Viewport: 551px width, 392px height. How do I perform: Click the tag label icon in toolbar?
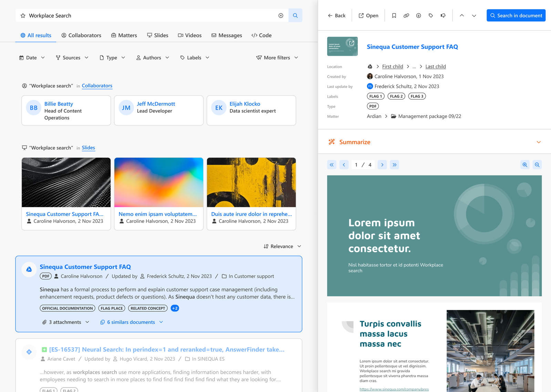coord(431,16)
